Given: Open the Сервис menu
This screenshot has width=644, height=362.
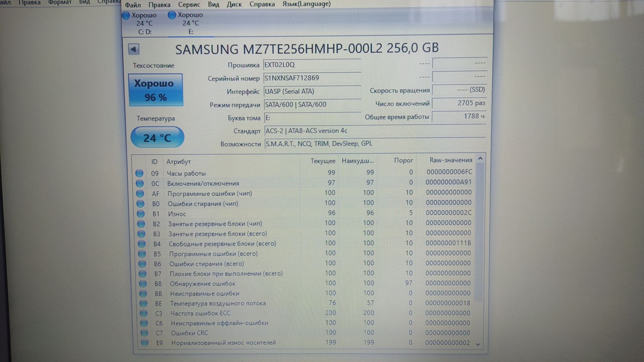Looking at the screenshot, I should point(189,5).
